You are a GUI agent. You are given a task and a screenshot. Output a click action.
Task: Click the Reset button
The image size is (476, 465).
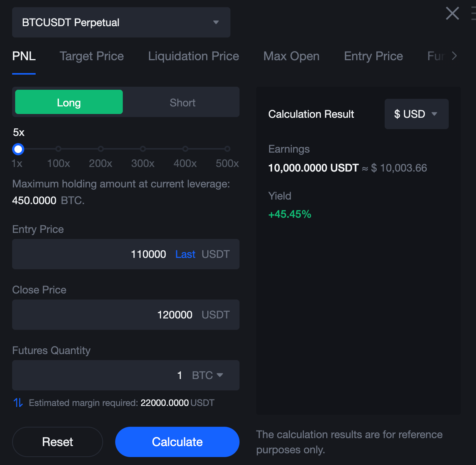(x=58, y=442)
